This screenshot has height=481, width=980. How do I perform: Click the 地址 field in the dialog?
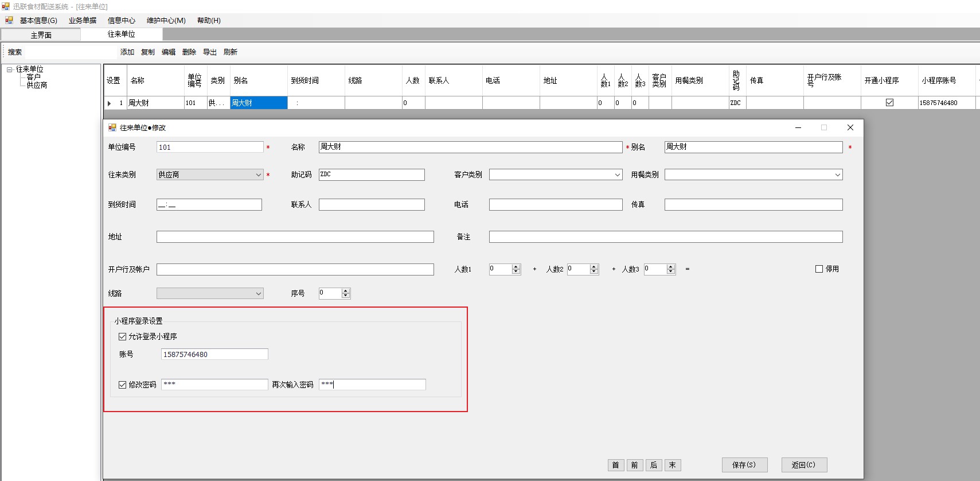(x=295, y=236)
